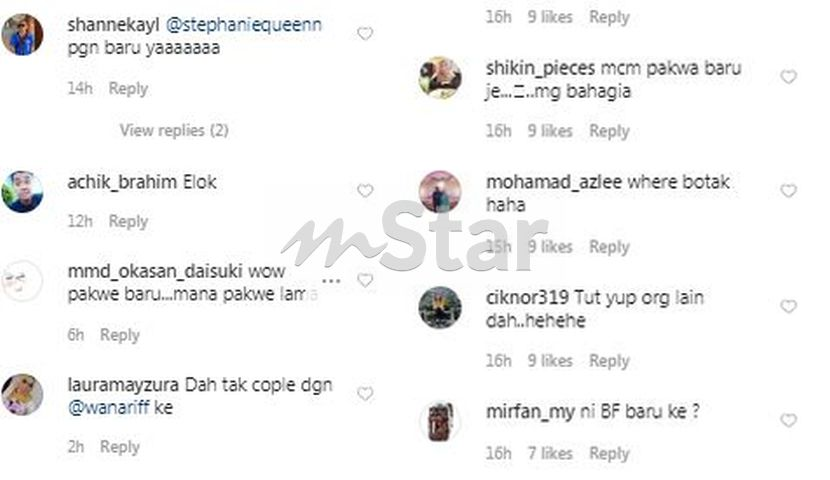View 9 likes on shikin_pieces comment

coord(550,131)
